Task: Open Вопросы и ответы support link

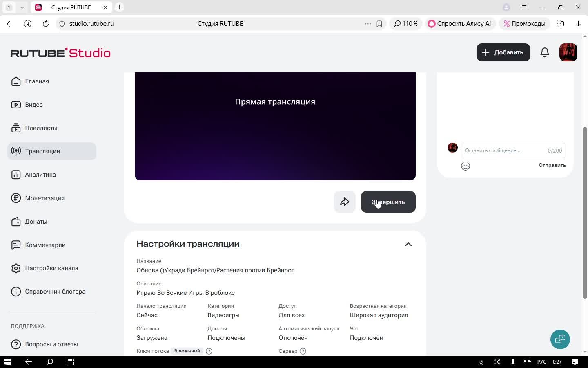Action: click(x=52, y=344)
